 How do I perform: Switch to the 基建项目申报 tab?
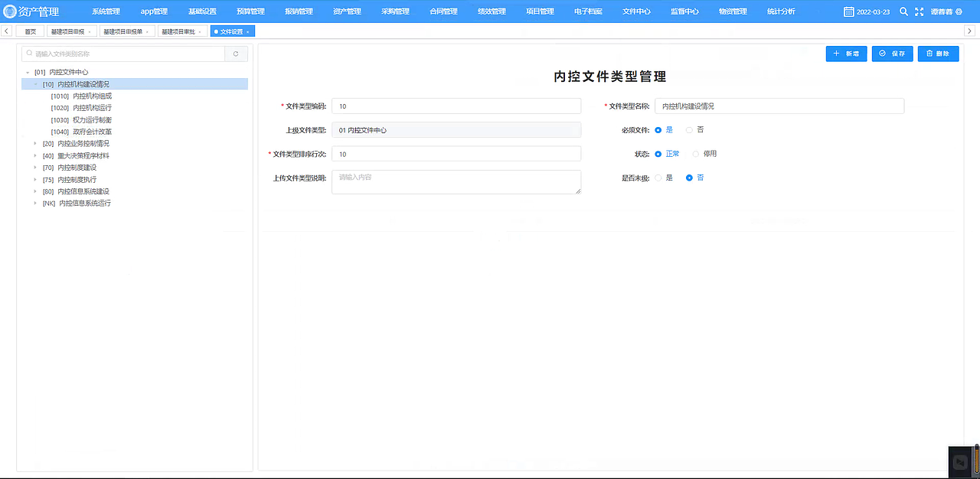point(69,31)
